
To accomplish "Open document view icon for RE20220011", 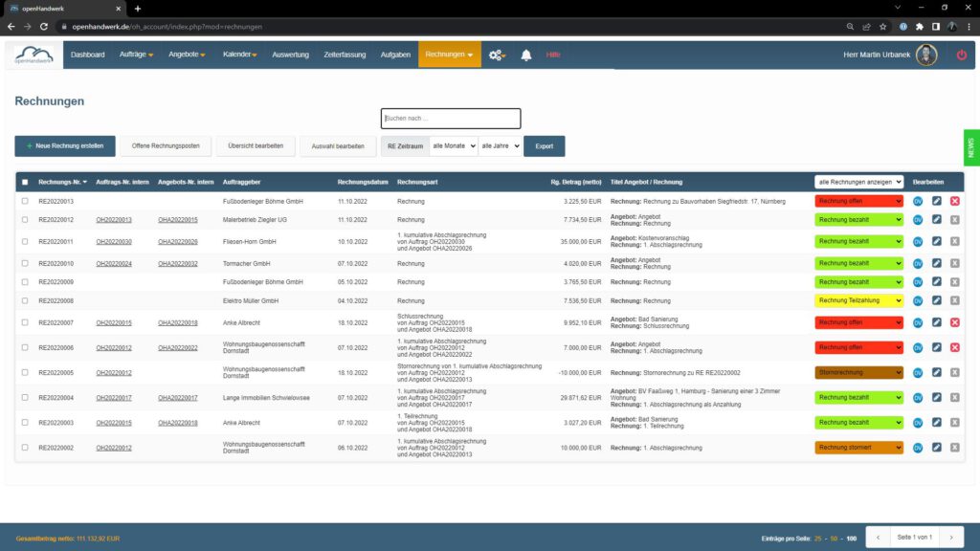I will (x=918, y=242).
